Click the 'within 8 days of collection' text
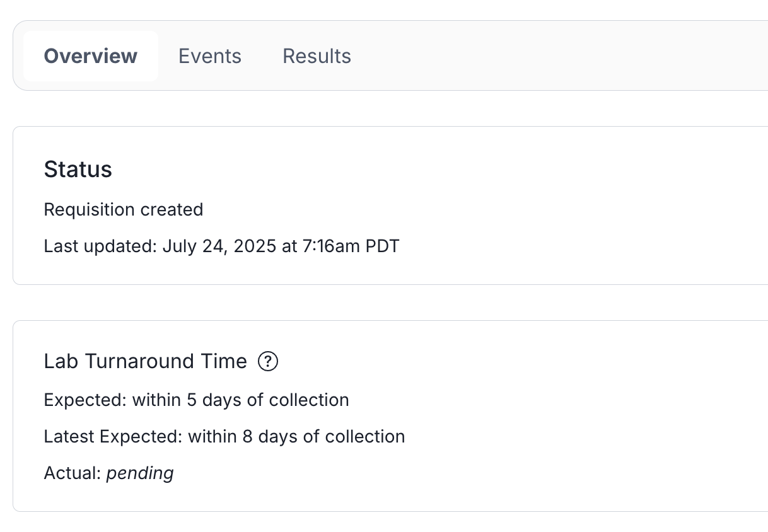Screen dimensions: 768x532 (296, 436)
